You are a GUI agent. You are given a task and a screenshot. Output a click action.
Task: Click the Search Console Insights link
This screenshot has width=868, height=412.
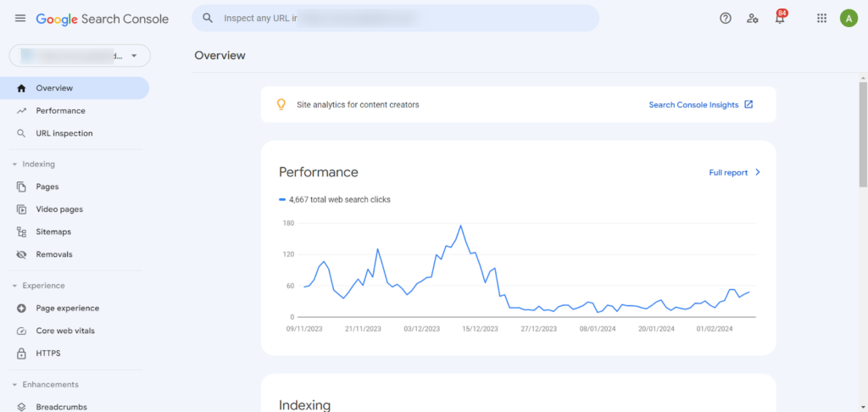click(x=693, y=105)
